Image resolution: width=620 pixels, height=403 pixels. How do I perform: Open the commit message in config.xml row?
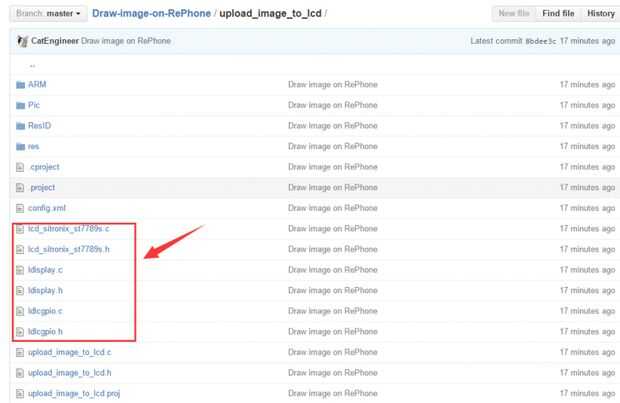(333, 208)
